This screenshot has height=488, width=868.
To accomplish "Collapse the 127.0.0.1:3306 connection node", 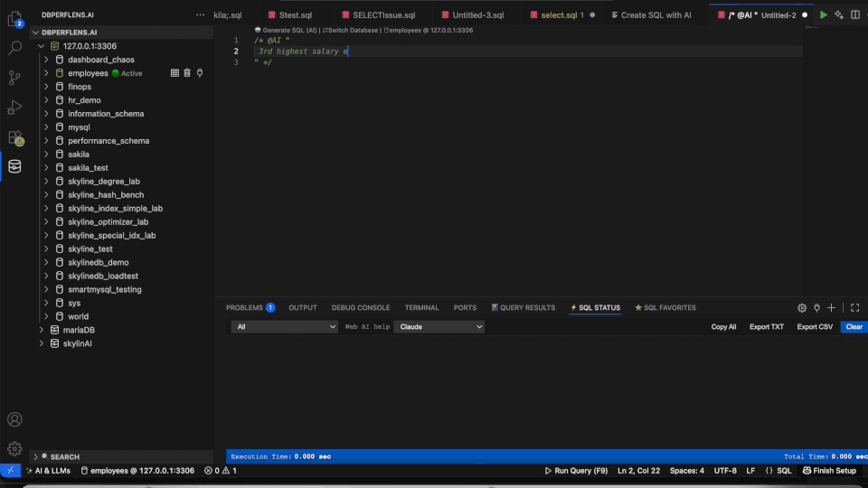I will 41,46.
